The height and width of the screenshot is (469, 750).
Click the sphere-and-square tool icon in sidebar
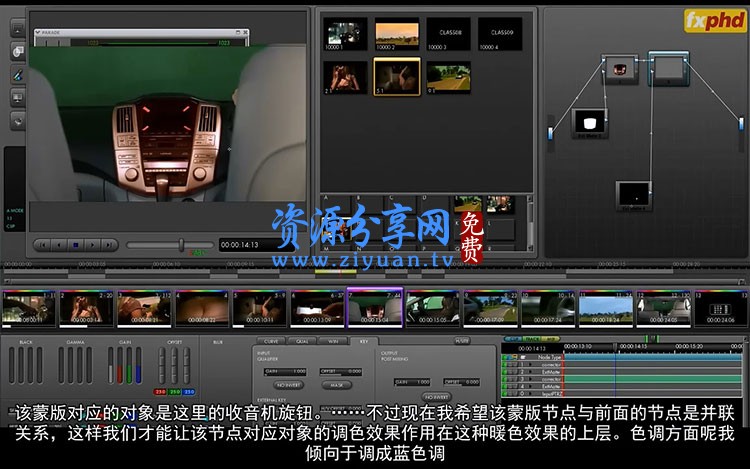pyautogui.click(x=18, y=51)
